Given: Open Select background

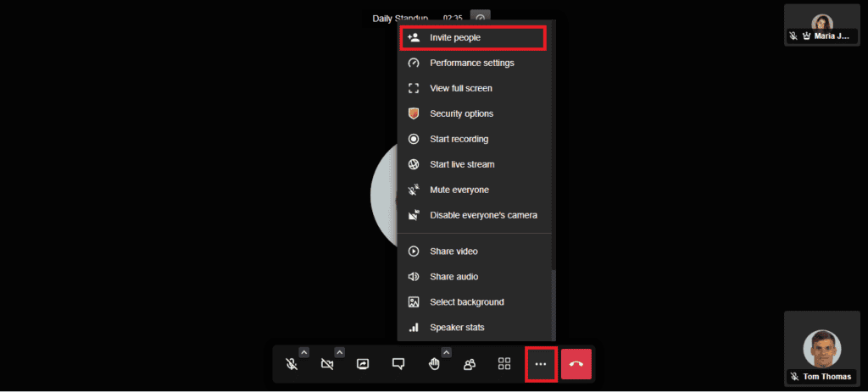Looking at the screenshot, I should pyautogui.click(x=475, y=302).
